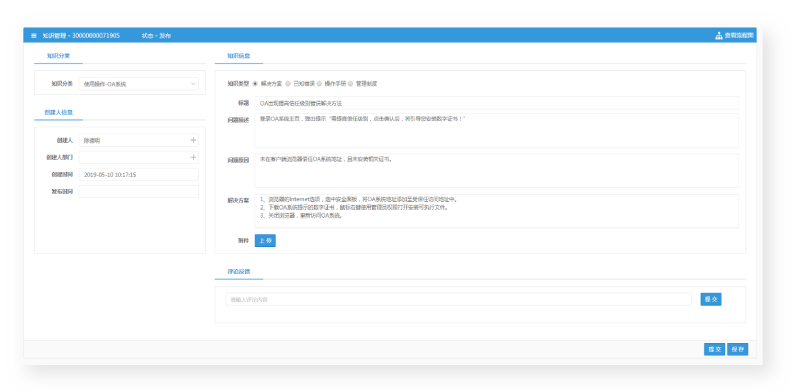
Task: Click the 保存 button at bottom right
Action: click(x=738, y=349)
